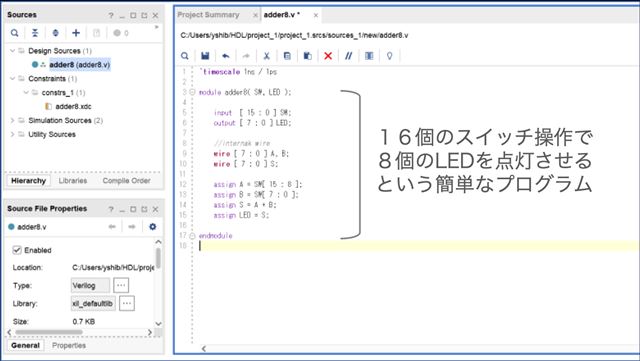Select the adder8.v editor tab

pos(282,15)
